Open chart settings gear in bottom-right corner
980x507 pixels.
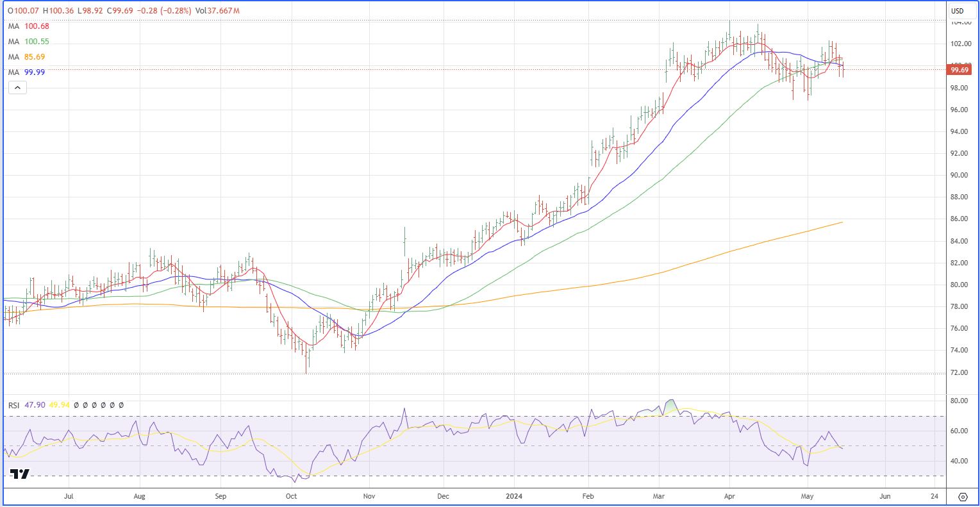[963, 497]
